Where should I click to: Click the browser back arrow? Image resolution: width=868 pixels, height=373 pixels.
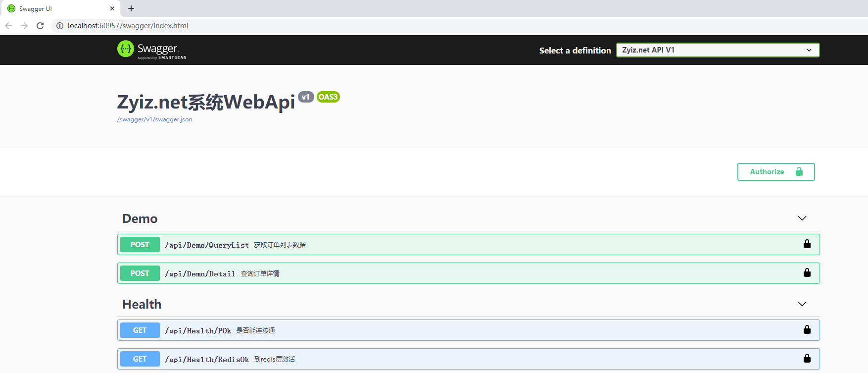point(8,26)
